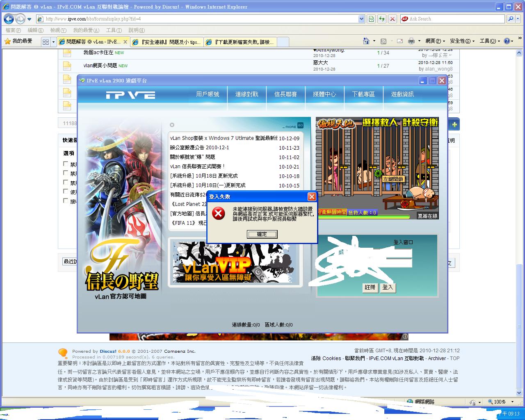
Task: Click the 清除 Cookies footer link
Action: pos(326,358)
